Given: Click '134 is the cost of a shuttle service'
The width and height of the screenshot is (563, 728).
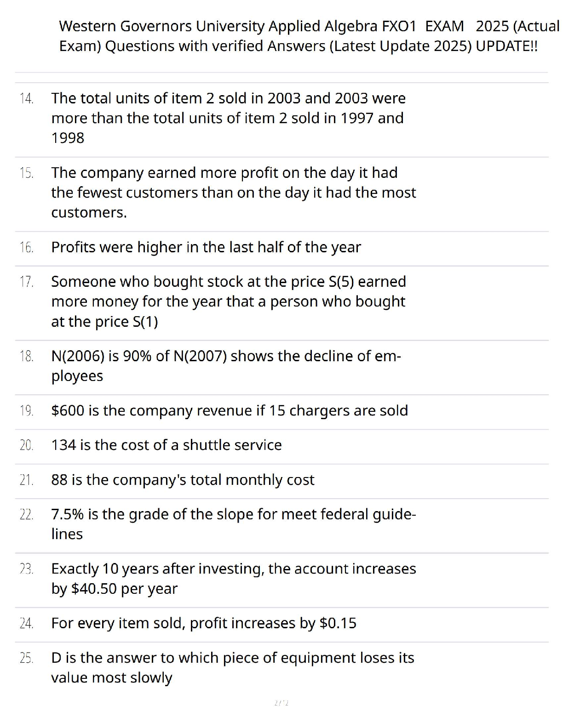Looking at the screenshot, I should point(166,445).
